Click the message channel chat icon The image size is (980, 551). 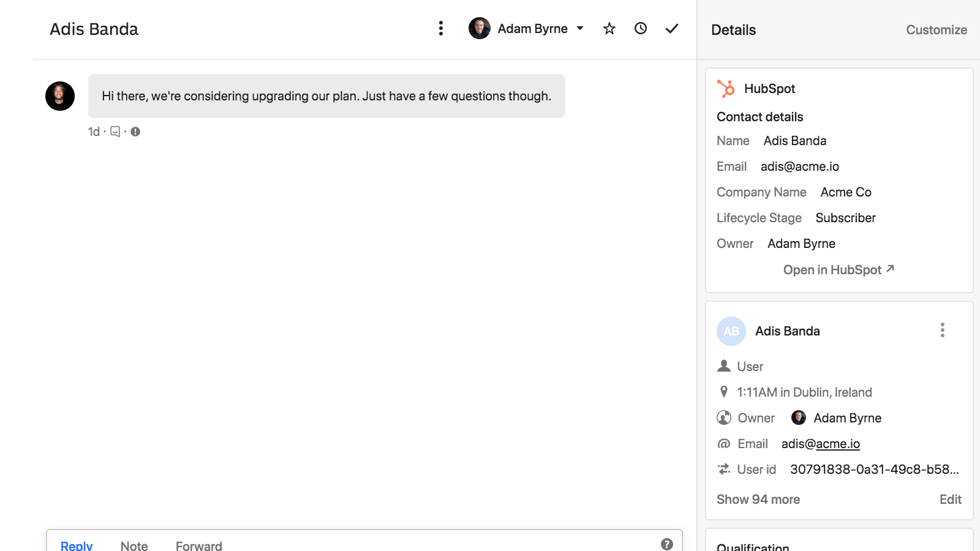(x=115, y=132)
